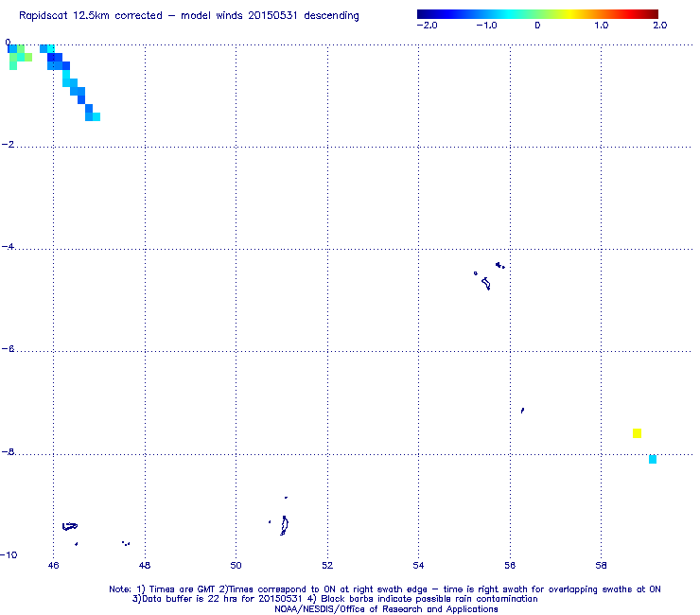
Task: Click the green data squares at top-left corner
Action: pos(20,57)
